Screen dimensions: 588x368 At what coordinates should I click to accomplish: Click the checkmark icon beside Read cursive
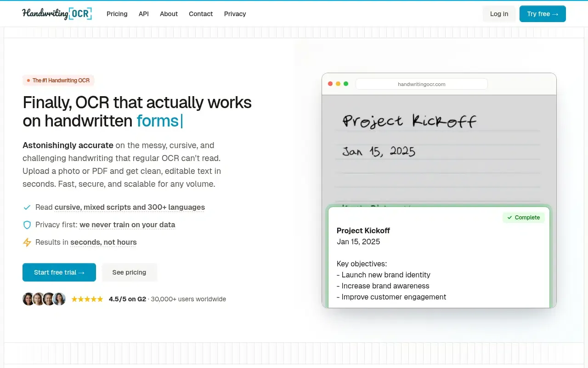coord(27,207)
